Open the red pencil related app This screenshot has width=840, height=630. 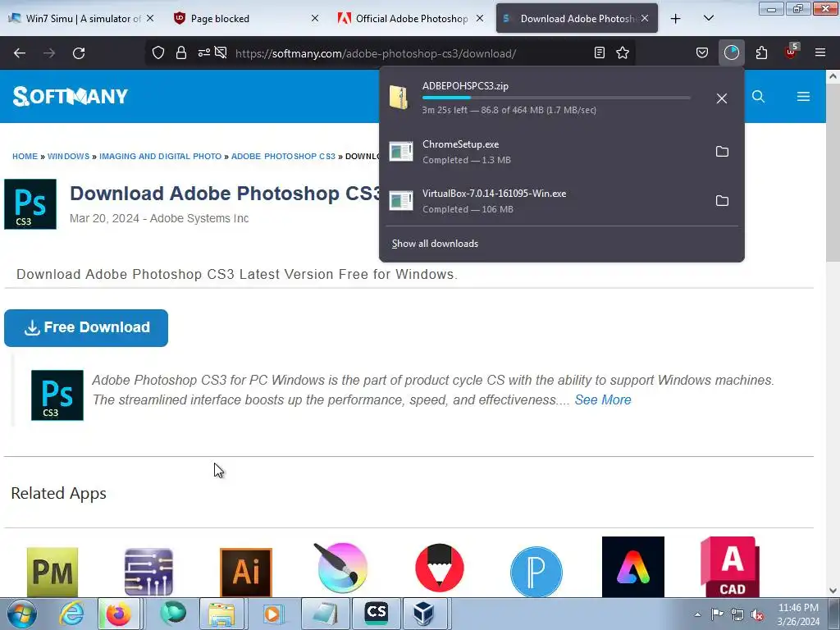[x=440, y=568]
